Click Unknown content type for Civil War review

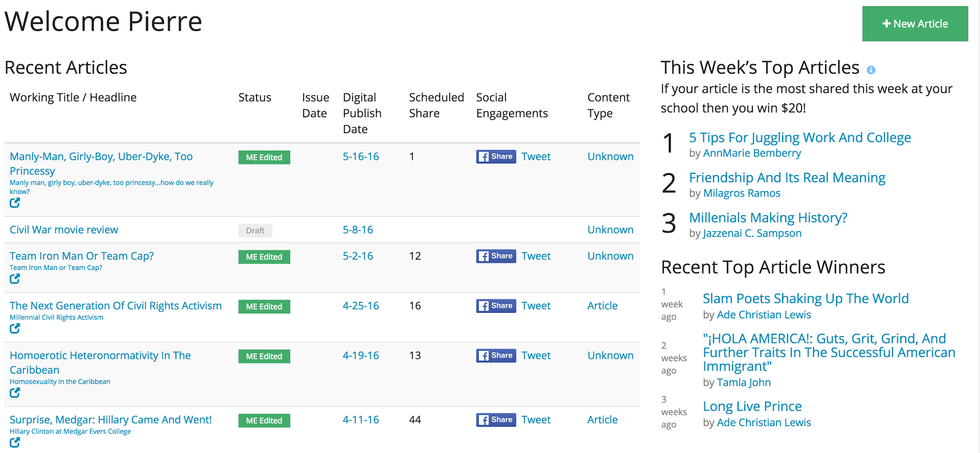610,230
